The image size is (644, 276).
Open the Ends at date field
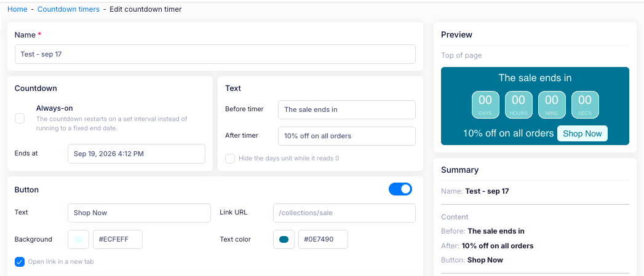(137, 154)
